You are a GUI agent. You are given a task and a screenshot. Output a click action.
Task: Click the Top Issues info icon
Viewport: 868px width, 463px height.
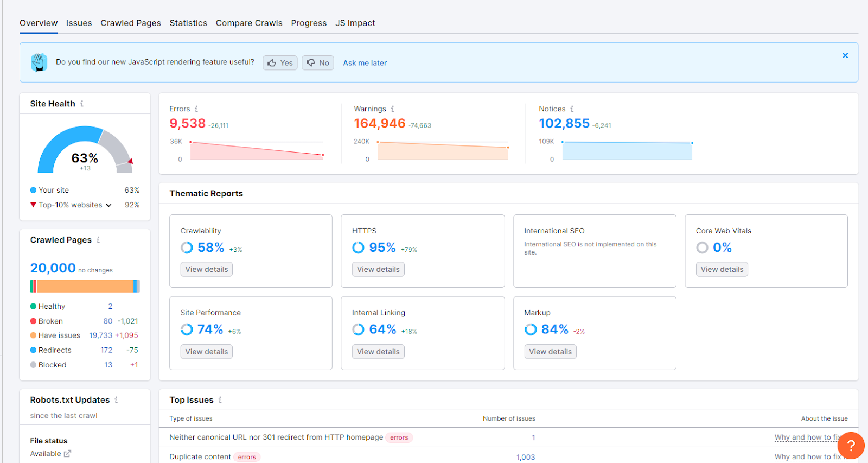point(220,400)
